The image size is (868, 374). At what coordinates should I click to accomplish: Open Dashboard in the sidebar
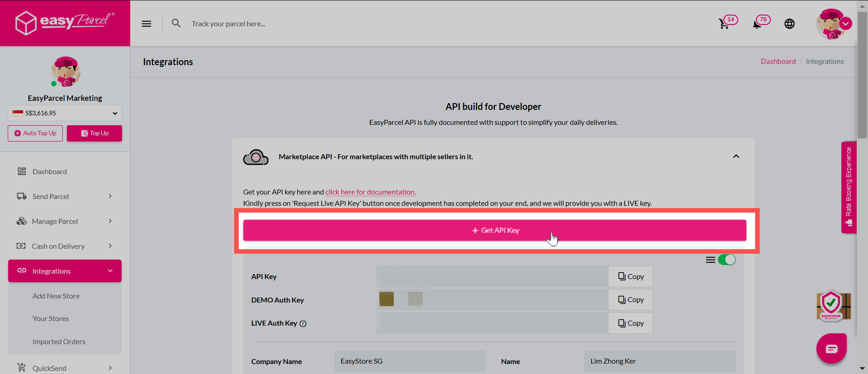(50, 171)
